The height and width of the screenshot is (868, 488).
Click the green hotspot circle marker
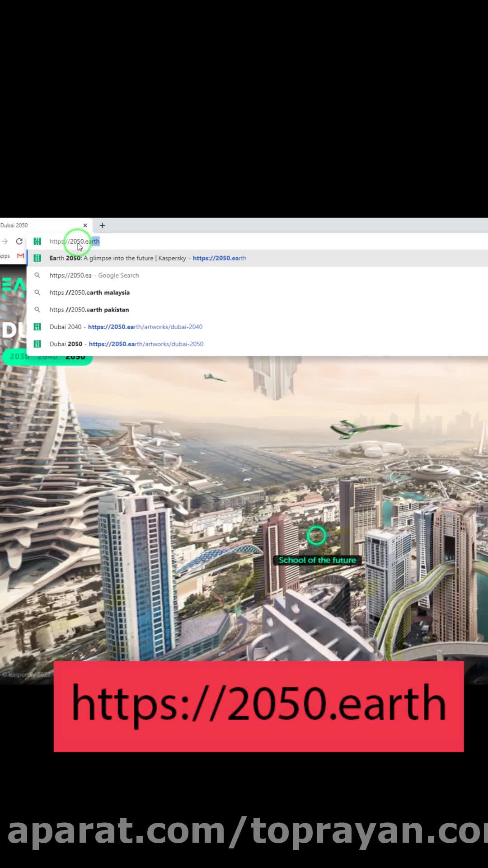coord(316,536)
